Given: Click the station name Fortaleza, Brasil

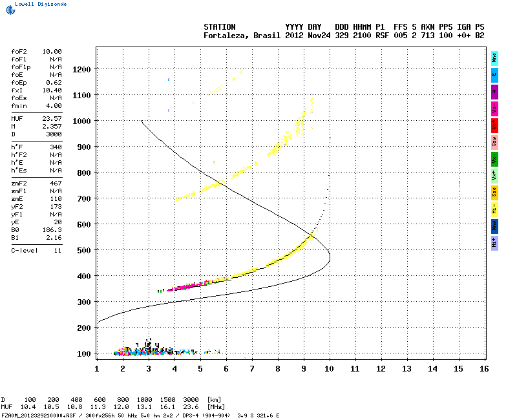Looking at the screenshot, I should [242, 36].
